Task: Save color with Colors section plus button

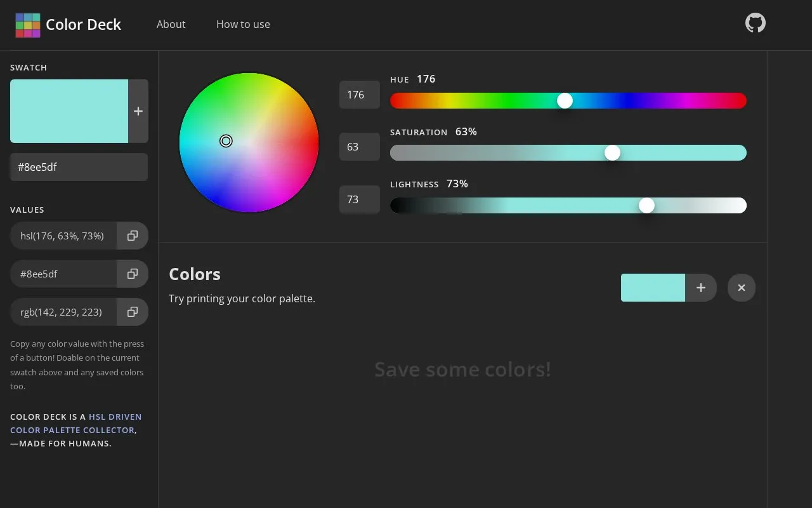Action: pyautogui.click(x=701, y=288)
